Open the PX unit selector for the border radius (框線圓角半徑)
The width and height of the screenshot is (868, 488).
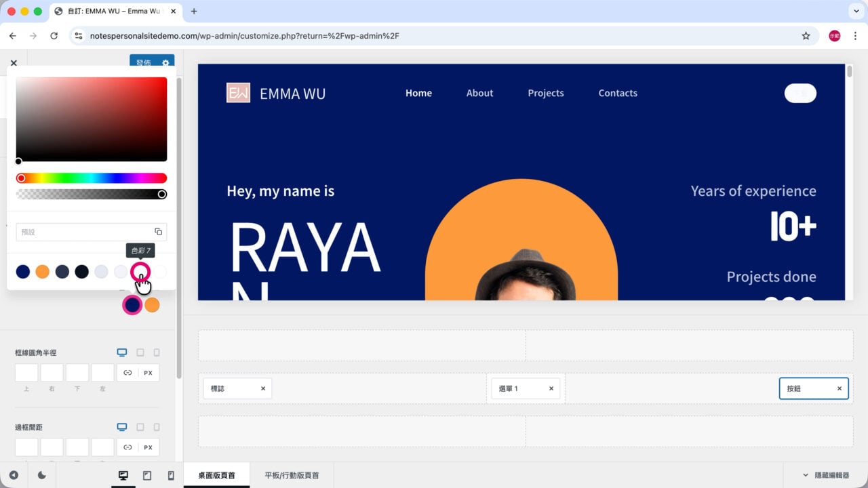tap(149, 373)
